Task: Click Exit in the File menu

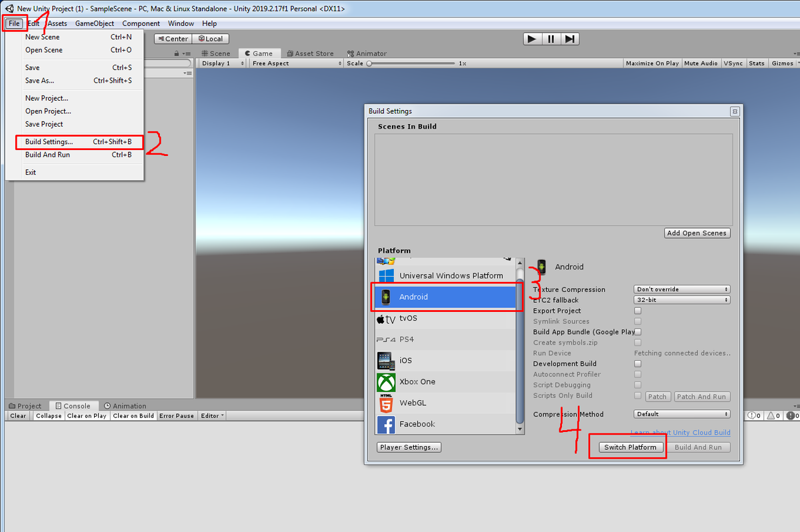Action: [75, 172]
